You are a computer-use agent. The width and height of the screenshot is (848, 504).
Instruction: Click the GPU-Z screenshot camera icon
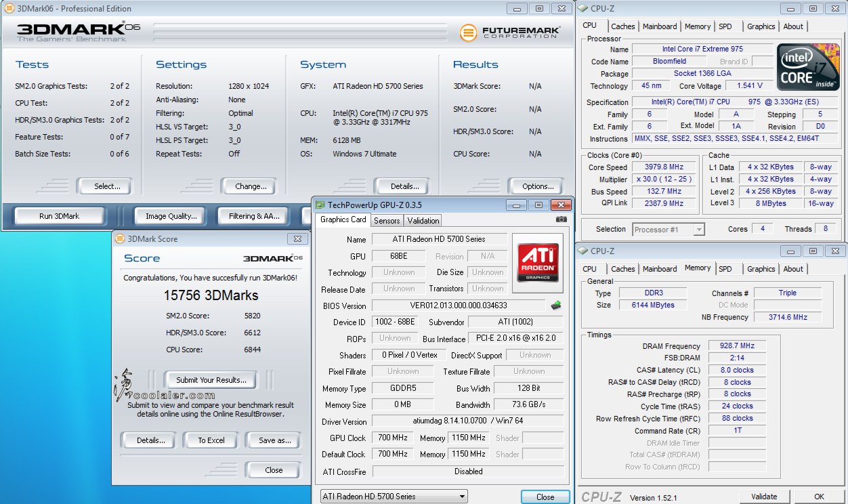[561, 219]
